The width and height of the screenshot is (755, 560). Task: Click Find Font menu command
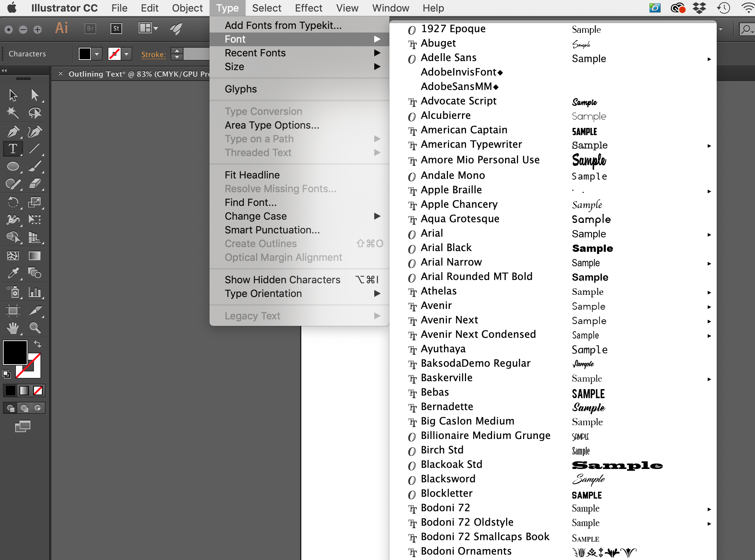pyautogui.click(x=299, y=203)
